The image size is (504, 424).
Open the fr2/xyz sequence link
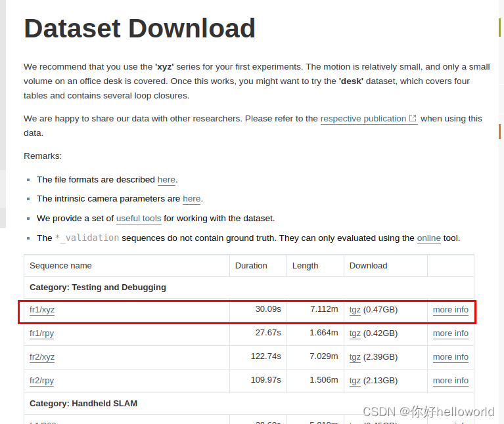click(x=42, y=357)
